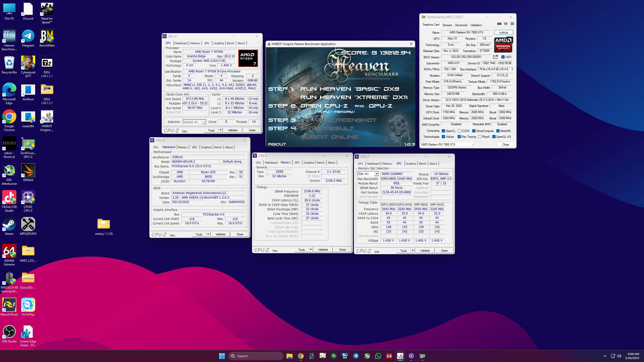Toggle the Ray Tracing checkbox

tap(459, 137)
